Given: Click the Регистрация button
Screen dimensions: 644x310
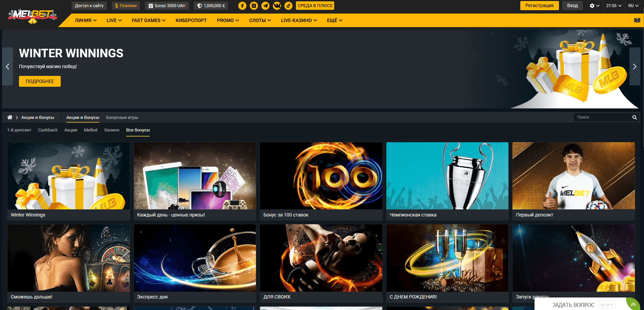Looking at the screenshot, I should click(539, 6).
